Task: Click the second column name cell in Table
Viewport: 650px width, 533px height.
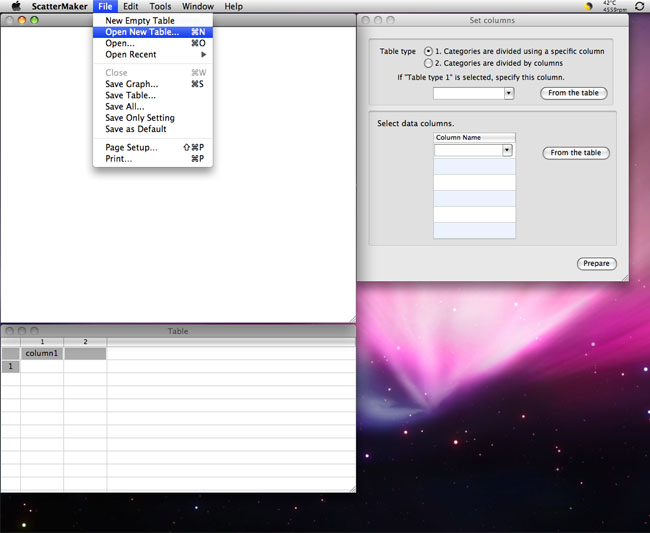Action: [85, 353]
